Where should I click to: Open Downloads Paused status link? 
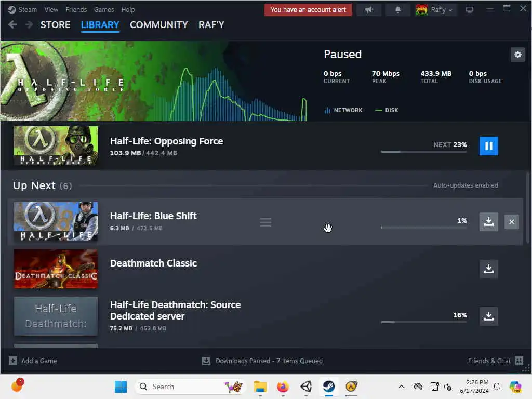pos(269,361)
